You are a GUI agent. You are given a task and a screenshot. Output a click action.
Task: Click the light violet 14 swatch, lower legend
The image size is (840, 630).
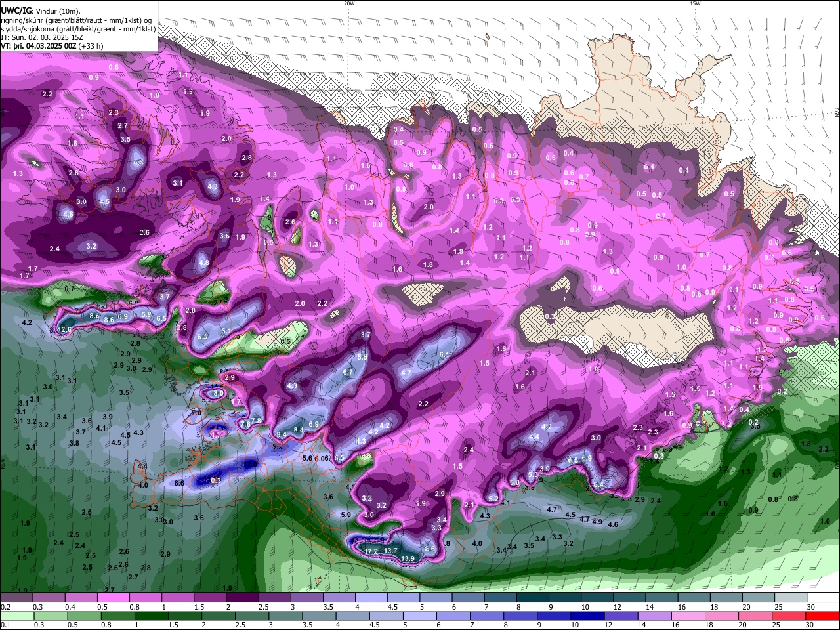(x=654, y=616)
